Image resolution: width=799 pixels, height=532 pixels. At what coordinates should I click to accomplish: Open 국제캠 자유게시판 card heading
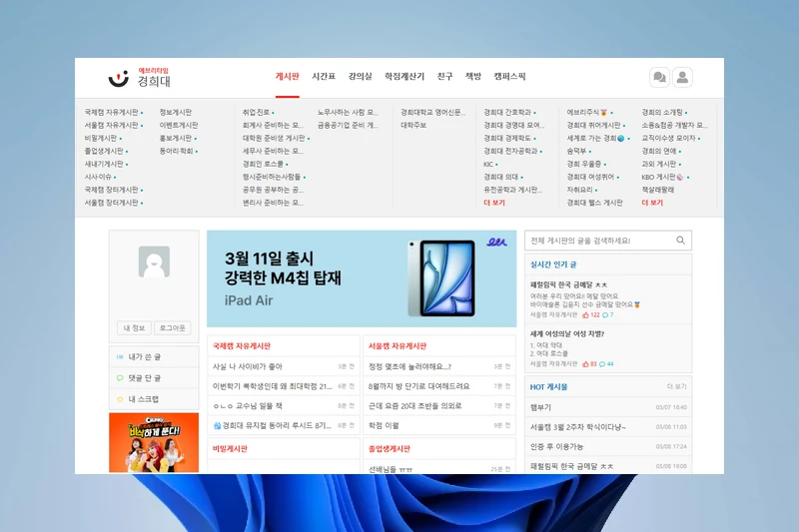pos(242,346)
